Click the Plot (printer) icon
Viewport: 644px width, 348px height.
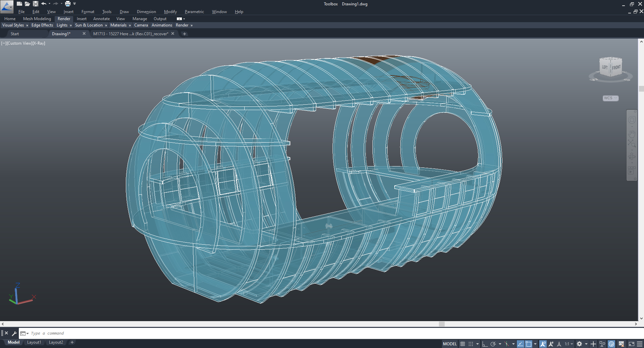pos(67,4)
